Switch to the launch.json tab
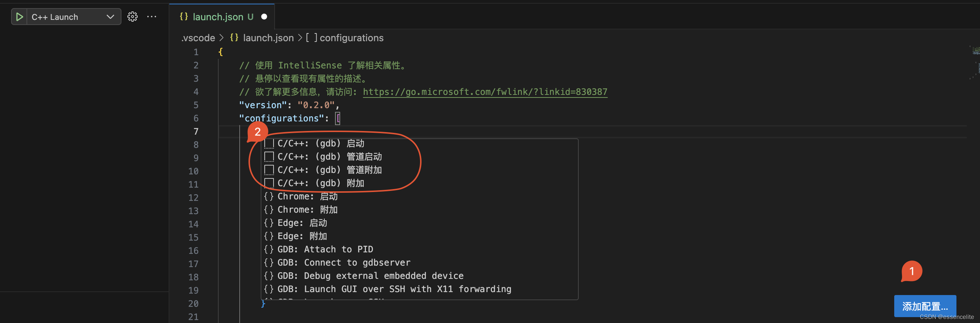This screenshot has width=980, height=323. [x=219, y=16]
